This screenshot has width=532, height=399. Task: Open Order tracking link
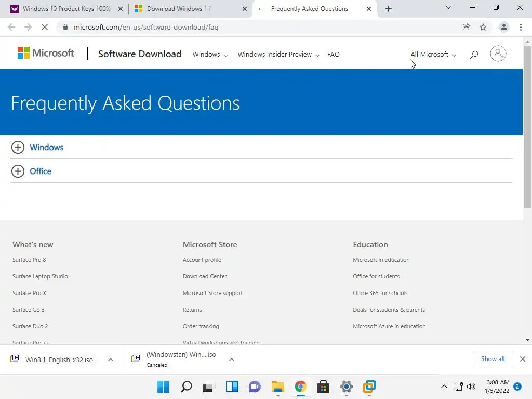click(x=201, y=326)
